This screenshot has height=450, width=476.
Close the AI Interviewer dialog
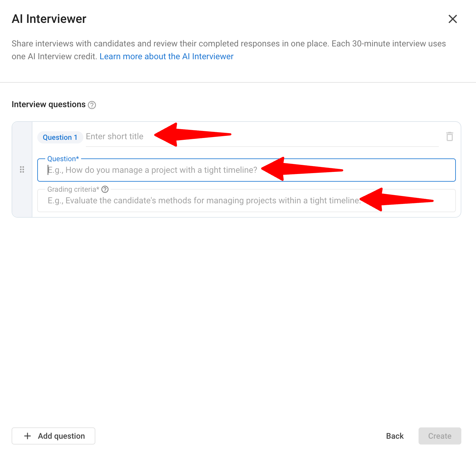point(452,19)
